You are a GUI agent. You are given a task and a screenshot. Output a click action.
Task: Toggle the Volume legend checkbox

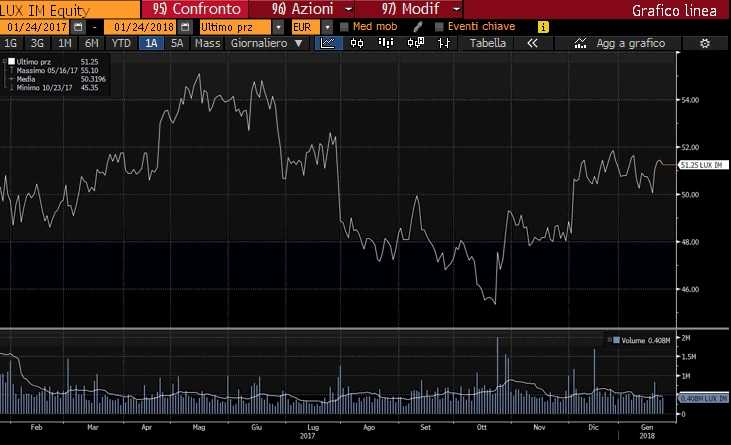point(616,340)
